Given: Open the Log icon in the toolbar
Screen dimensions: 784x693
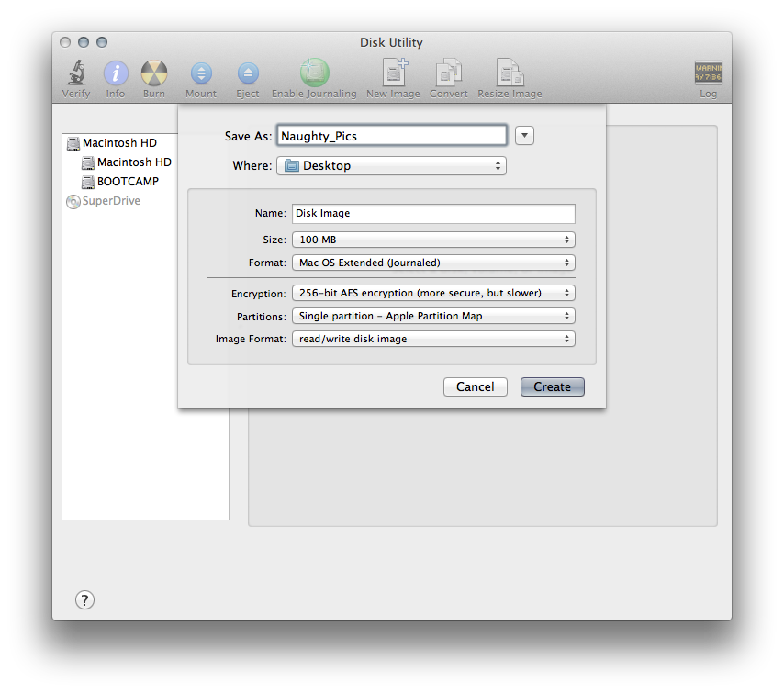Looking at the screenshot, I should click(x=708, y=73).
